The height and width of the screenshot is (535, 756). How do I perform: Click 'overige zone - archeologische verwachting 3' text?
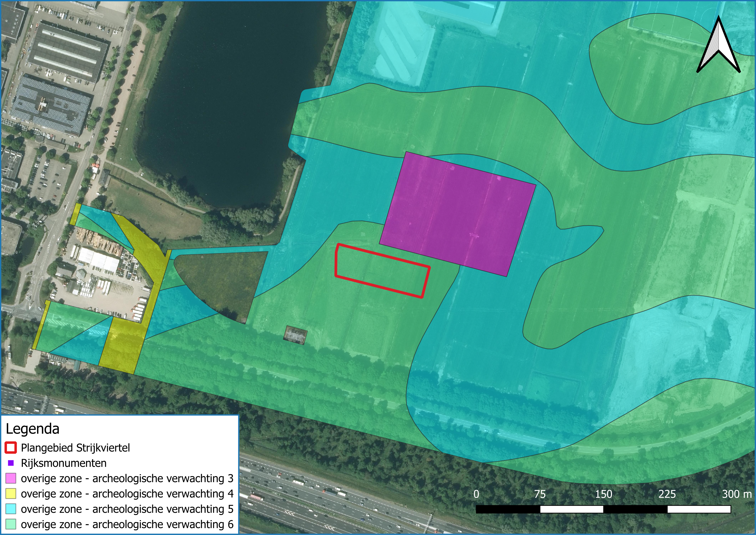[x=127, y=478]
